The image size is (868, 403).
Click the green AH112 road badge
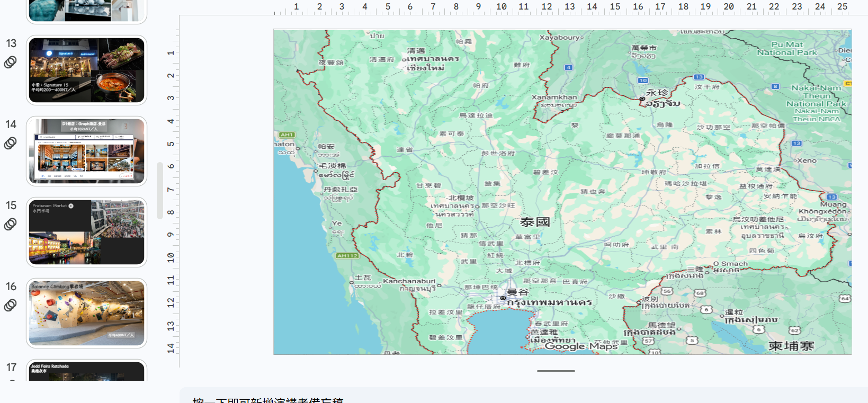tap(347, 256)
